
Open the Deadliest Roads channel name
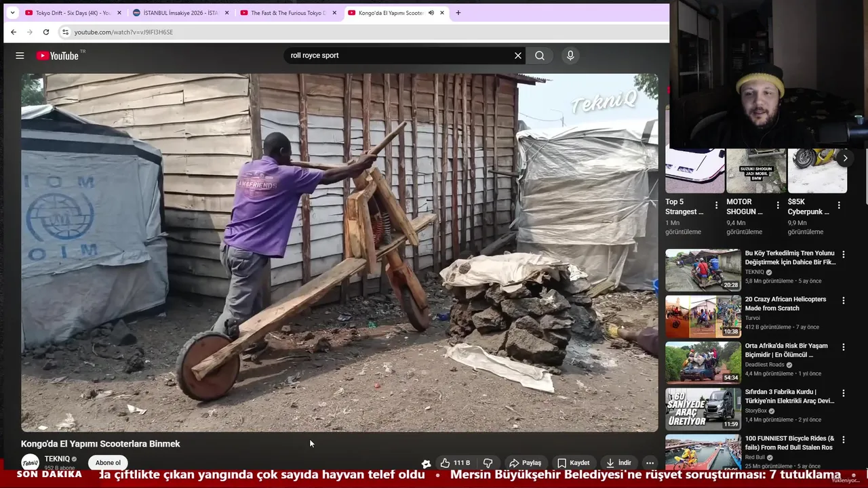tap(764, 365)
